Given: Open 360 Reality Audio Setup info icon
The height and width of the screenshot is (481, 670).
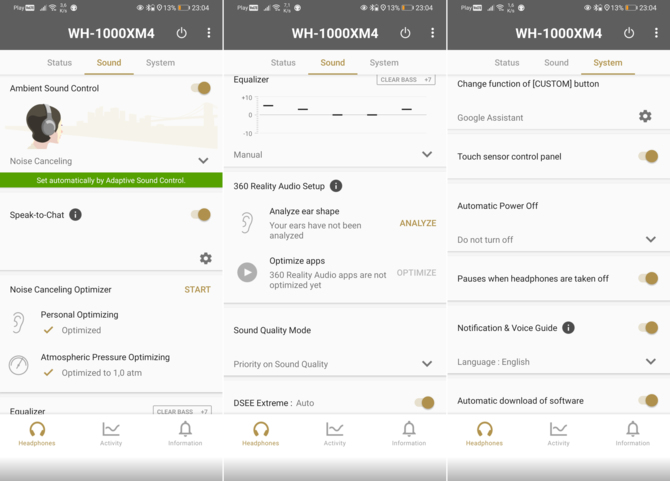Looking at the screenshot, I should tap(336, 186).
